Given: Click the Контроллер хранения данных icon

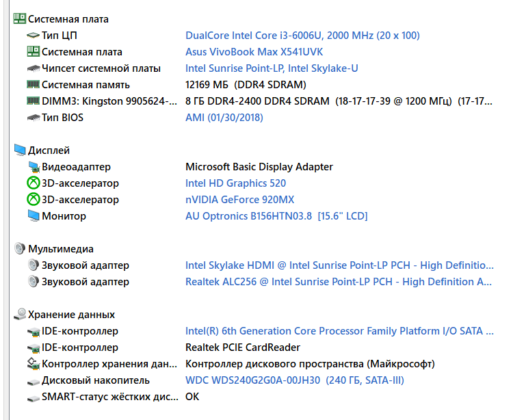Looking at the screenshot, I should click(x=33, y=364).
